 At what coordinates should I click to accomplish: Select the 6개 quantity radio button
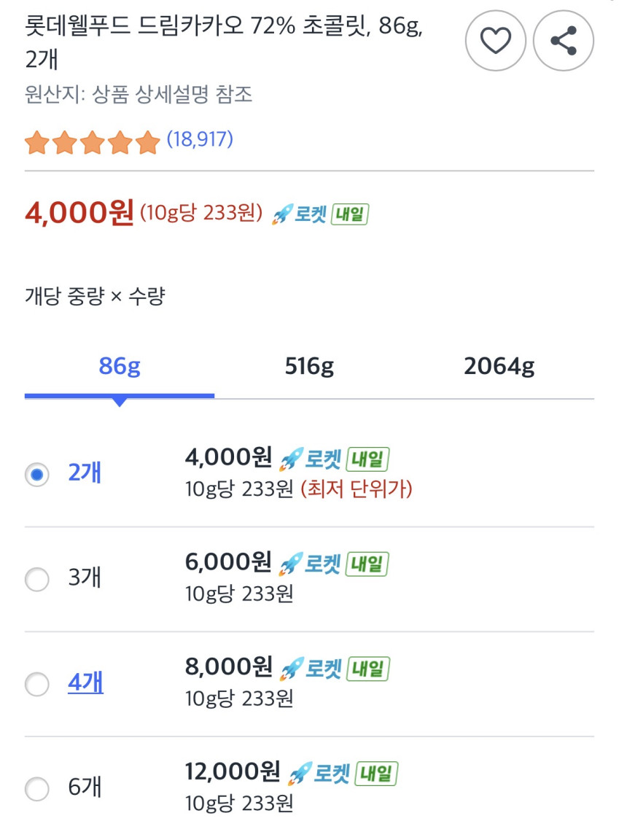pos(37,788)
